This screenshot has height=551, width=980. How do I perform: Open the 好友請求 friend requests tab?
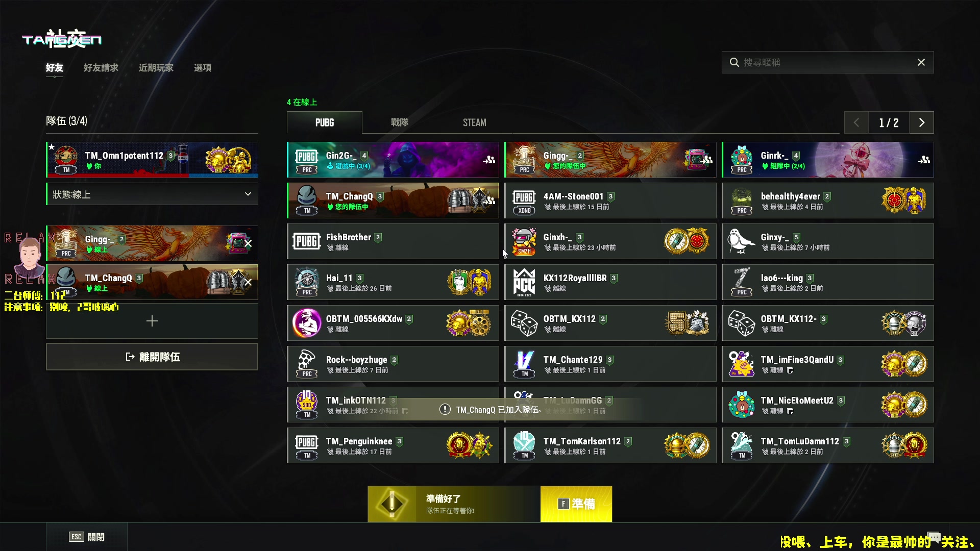coord(101,68)
